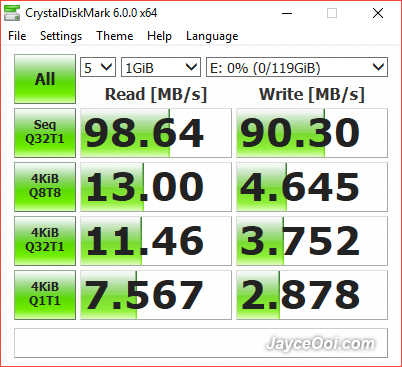
Task: Open the Language menu
Action: pos(212,36)
